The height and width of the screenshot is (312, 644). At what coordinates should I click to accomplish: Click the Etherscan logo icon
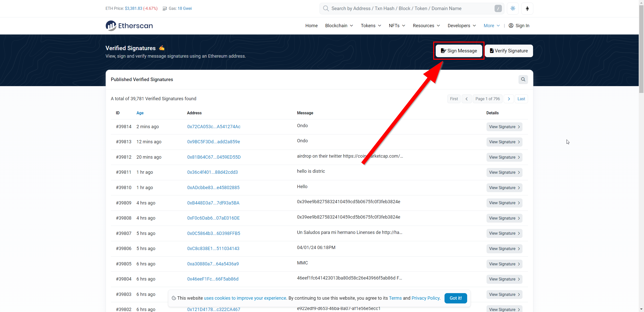(x=111, y=26)
